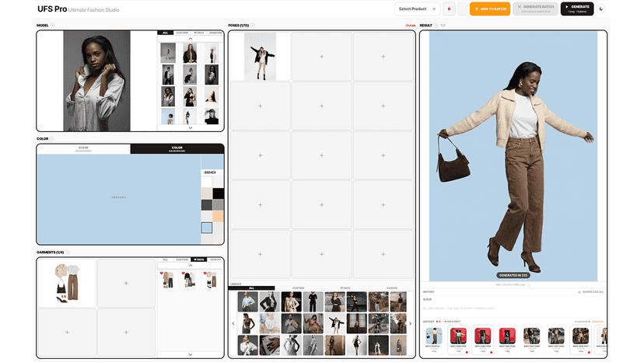644x362 pixels.
Task: Open the first red background history thumbnail
Action: click(x=458, y=336)
